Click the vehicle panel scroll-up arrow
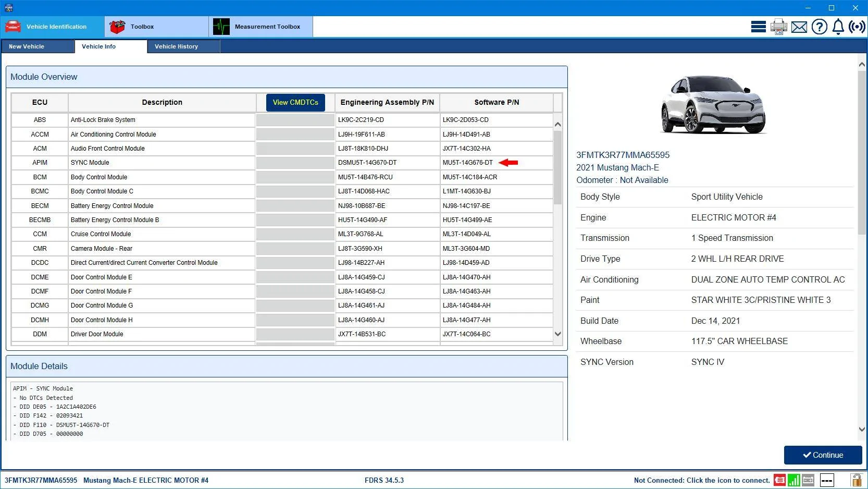 click(862, 64)
